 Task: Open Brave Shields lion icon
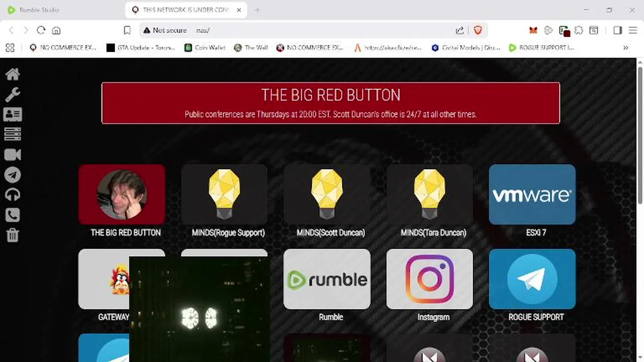(477, 30)
